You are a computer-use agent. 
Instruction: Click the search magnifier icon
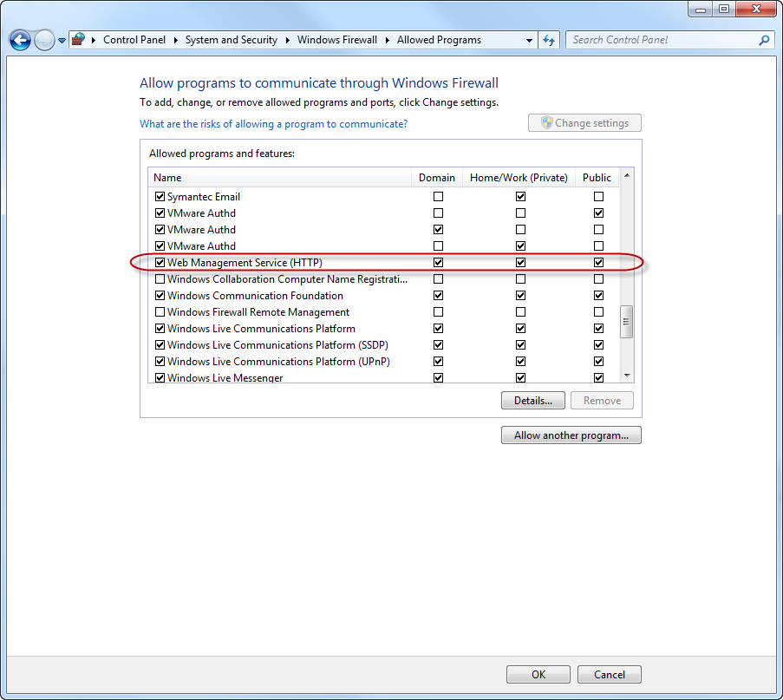[x=764, y=40]
